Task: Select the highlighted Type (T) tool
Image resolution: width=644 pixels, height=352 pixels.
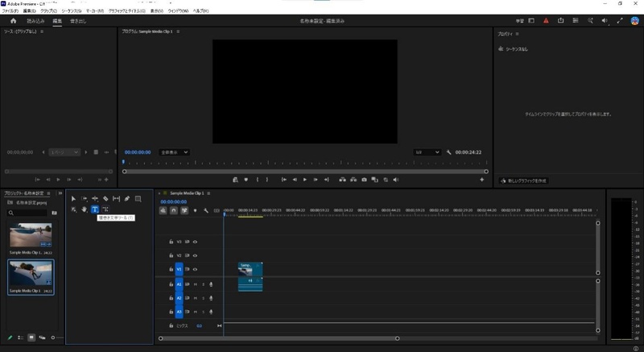Action: pyautogui.click(x=95, y=209)
